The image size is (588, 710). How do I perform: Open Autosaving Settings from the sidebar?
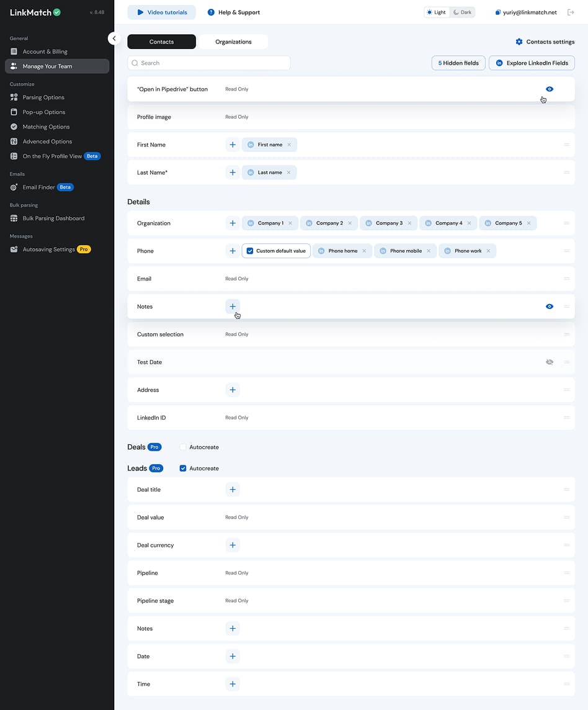click(14, 249)
